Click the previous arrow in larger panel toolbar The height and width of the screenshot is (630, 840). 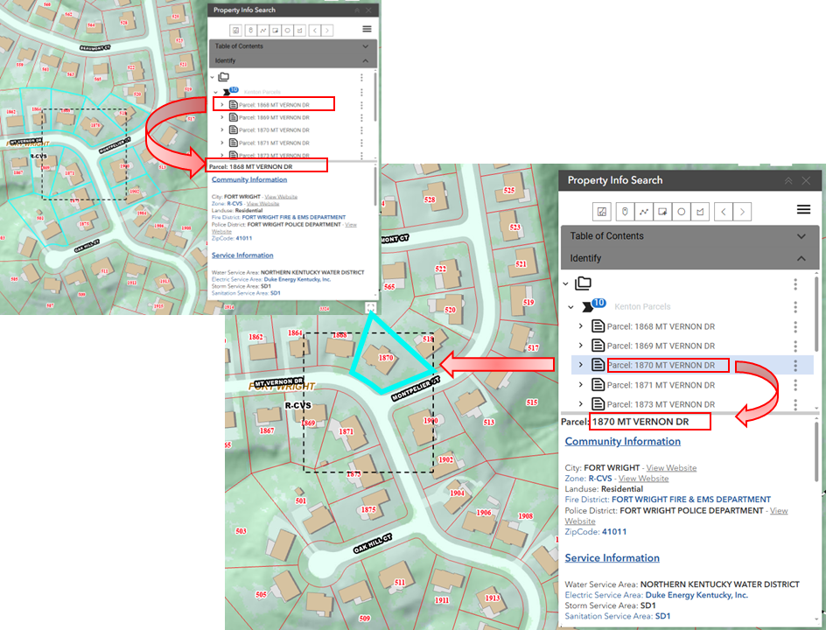click(723, 211)
